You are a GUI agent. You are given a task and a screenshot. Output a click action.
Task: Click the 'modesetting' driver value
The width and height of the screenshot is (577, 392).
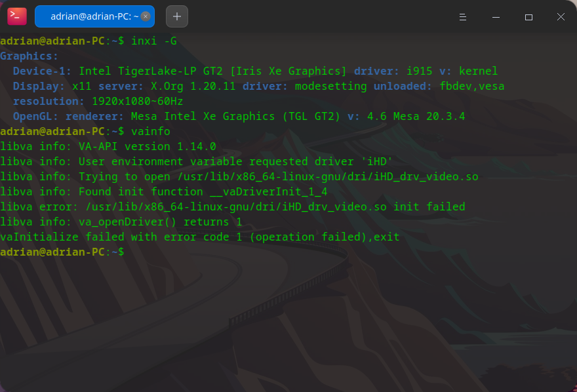pos(331,86)
